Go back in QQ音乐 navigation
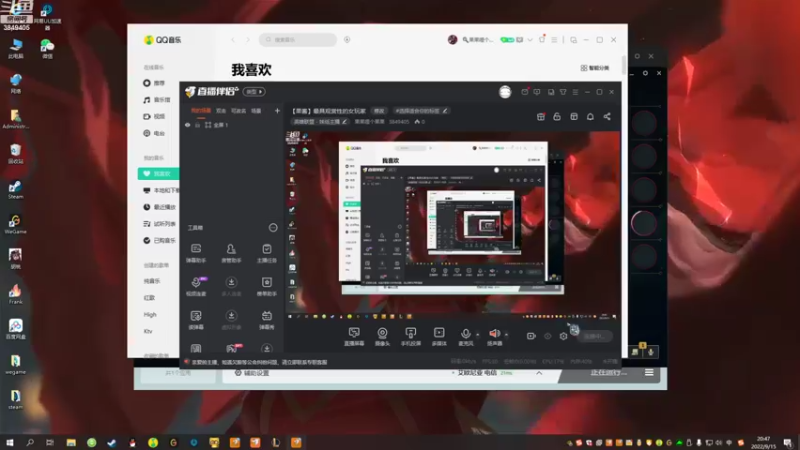The width and height of the screenshot is (800, 450). click(x=233, y=40)
